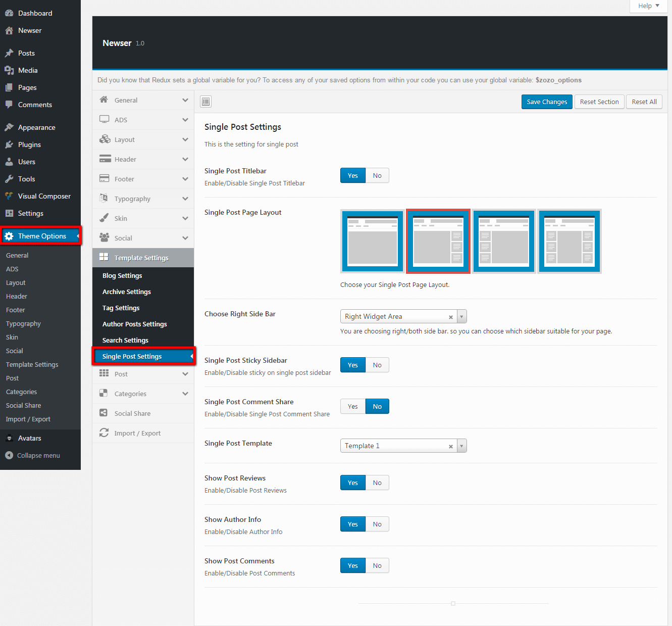Select the both sidebars page layout

pos(570,242)
